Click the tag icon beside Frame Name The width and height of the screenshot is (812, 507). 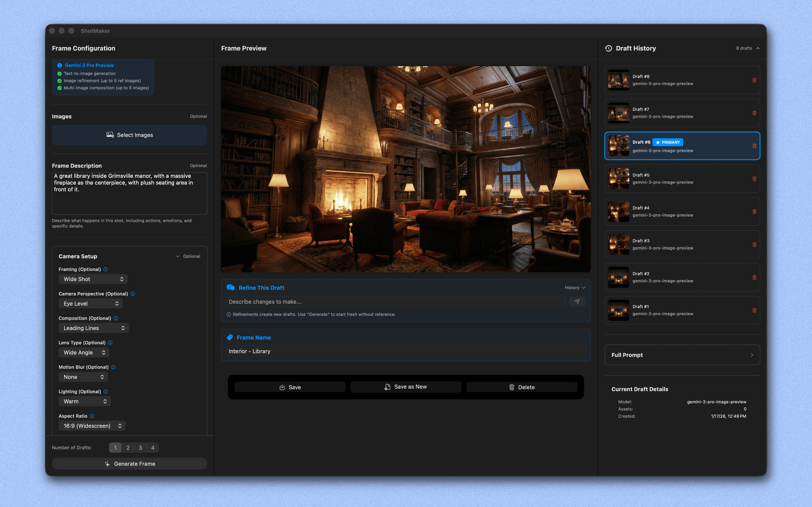231,337
